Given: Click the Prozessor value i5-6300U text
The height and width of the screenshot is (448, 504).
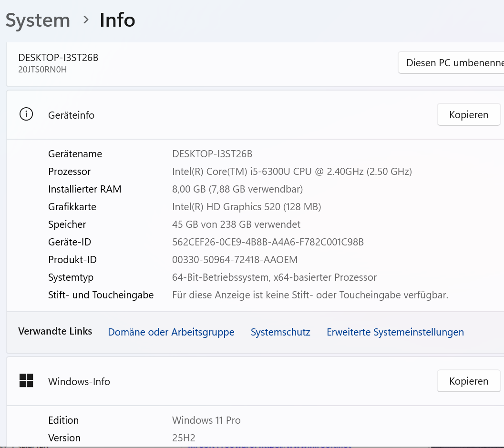Looking at the screenshot, I should coord(292,172).
